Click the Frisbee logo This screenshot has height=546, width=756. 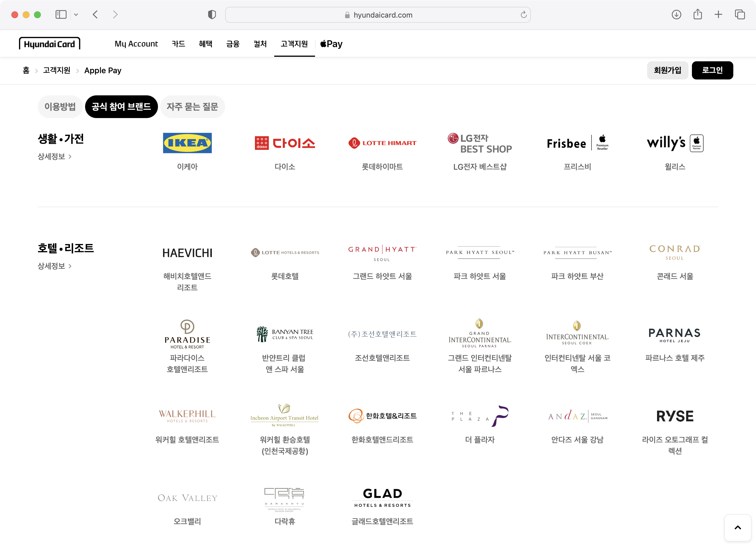[x=577, y=143]
